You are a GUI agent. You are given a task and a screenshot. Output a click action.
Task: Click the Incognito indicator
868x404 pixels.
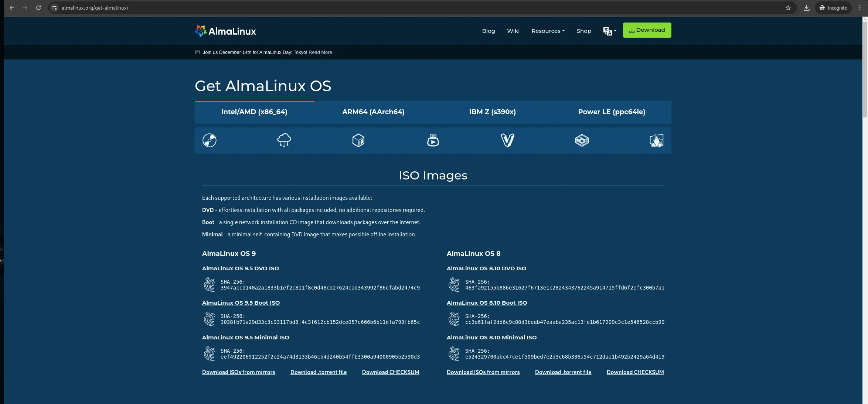[x=833, y=8]
